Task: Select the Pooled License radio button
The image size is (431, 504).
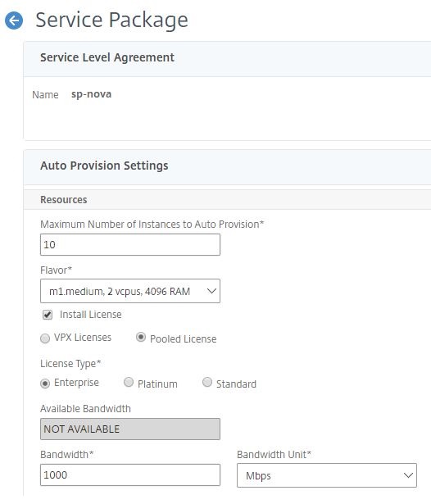Action: pos(141,337)
